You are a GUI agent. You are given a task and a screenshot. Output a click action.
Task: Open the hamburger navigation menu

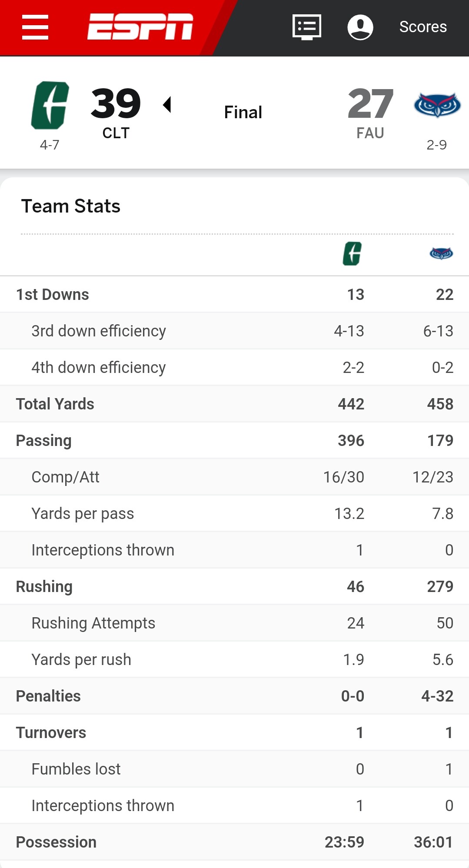click(x=35, y=27)
